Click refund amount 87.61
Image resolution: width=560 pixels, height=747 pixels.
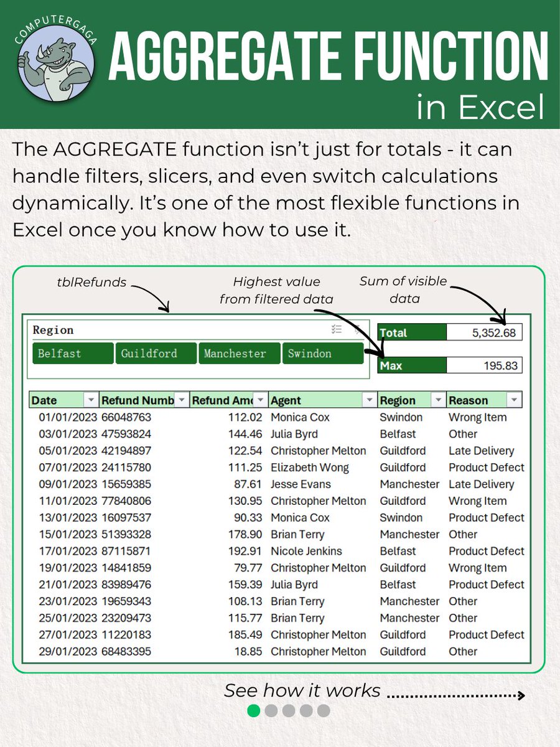click(249, 484)
